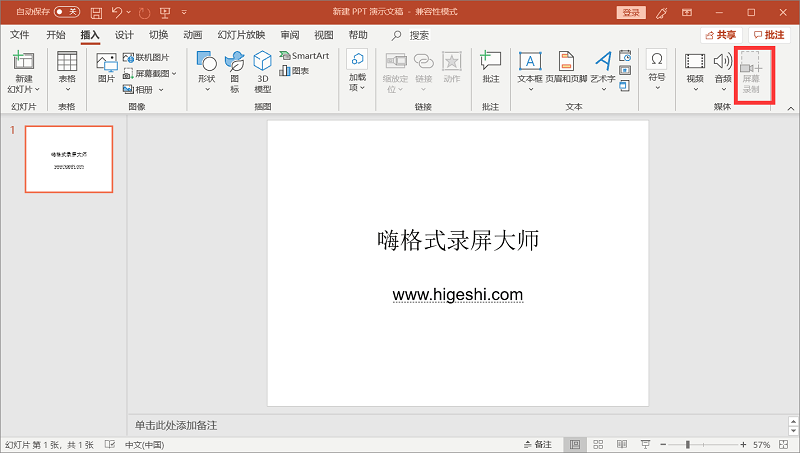
Task: Click the 3D模型 icon
Action: 262,70
